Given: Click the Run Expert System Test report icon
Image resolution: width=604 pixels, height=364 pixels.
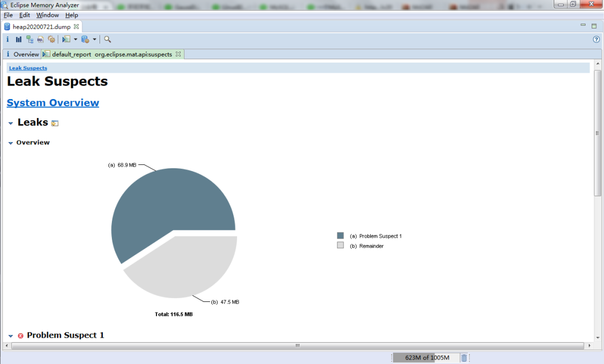Looking at the screenshot, I should coord(66,39).
